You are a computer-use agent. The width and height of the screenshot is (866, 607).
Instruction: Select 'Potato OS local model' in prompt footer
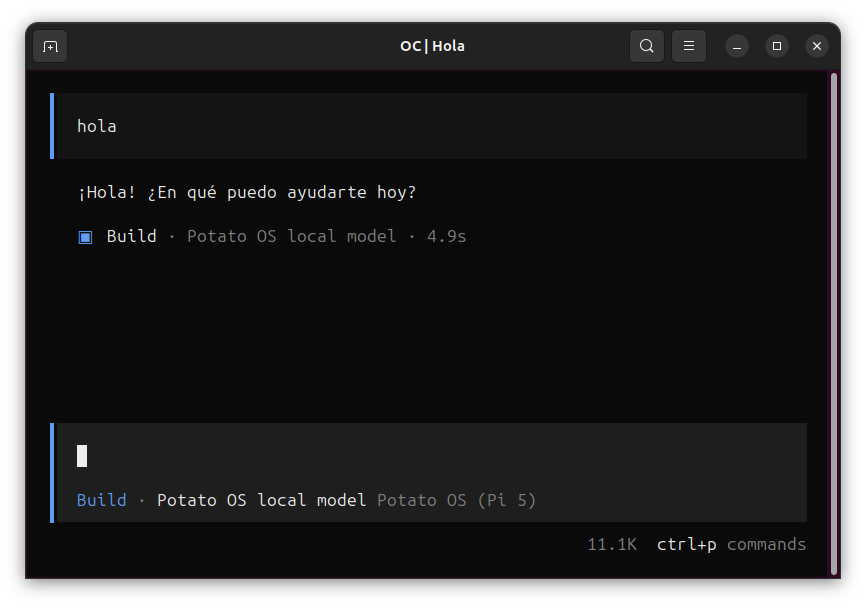261,500
